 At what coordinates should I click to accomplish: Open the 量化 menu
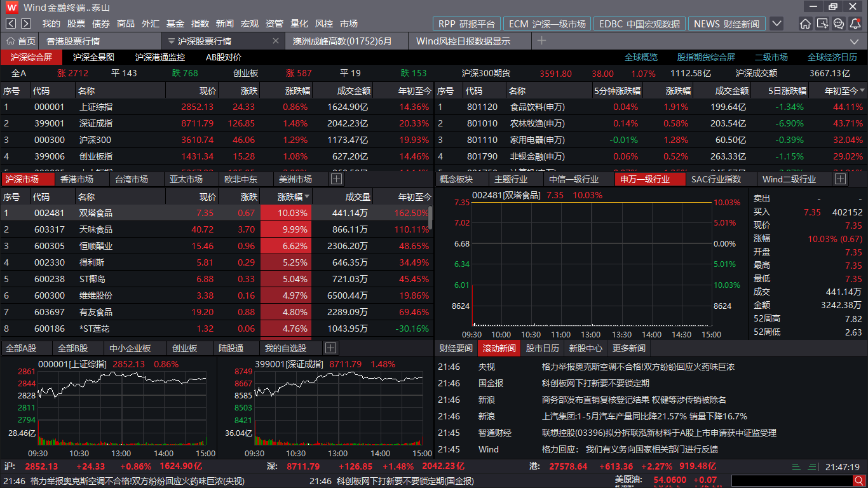point(299,24)
